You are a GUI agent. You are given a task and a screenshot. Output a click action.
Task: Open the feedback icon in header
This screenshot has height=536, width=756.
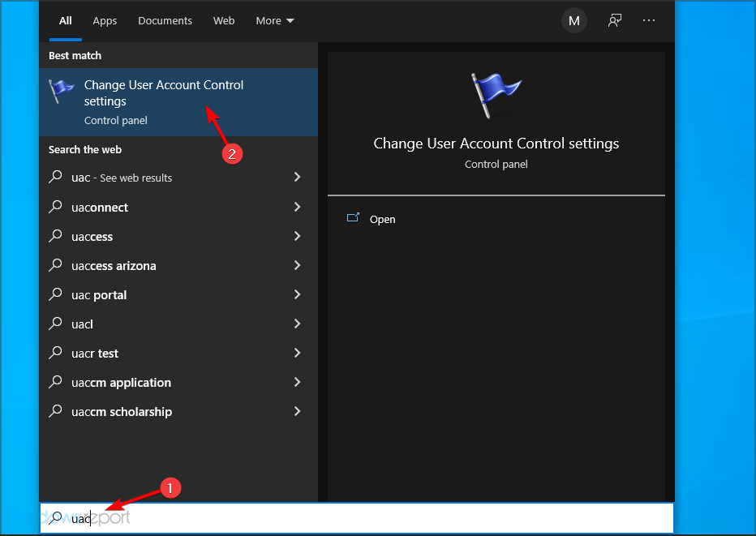pos(615,21)
